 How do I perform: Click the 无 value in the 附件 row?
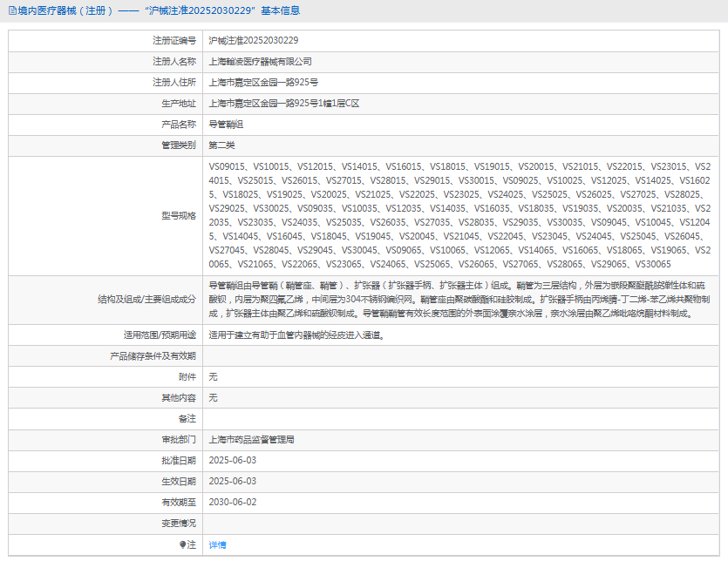tap(213, 377)
